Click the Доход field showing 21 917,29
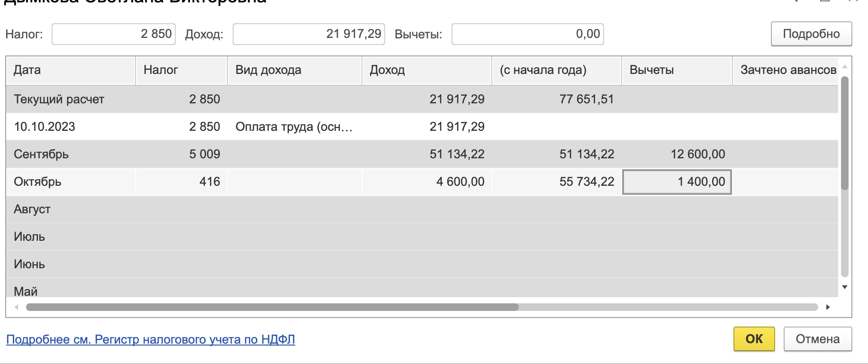The image size is (868, 364). click(309, 34)
